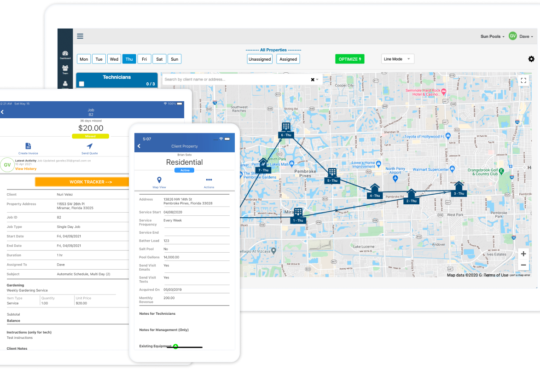Viewport: 540px width, 370px height.
Task: Click the Terms of Use map link
Action: pyautogui.click(x=496, y=275)
